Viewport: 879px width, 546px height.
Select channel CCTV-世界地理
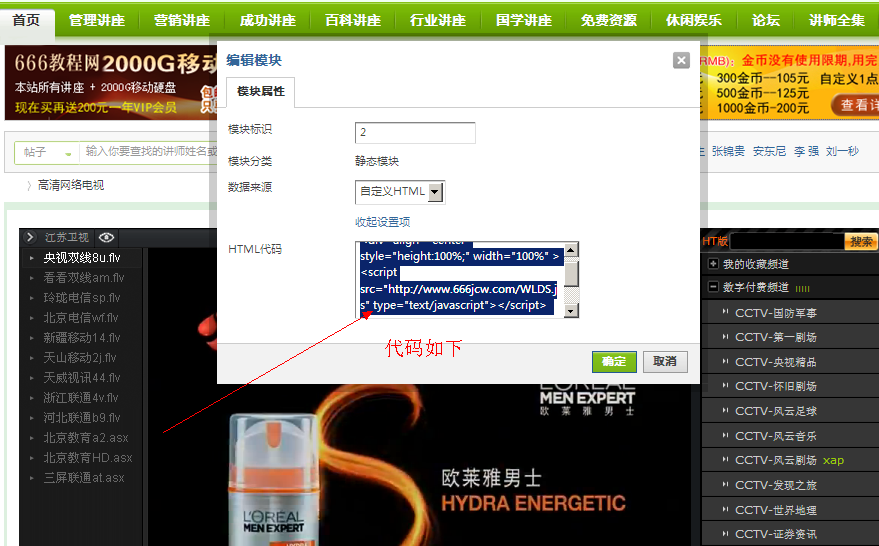[776, 510]
